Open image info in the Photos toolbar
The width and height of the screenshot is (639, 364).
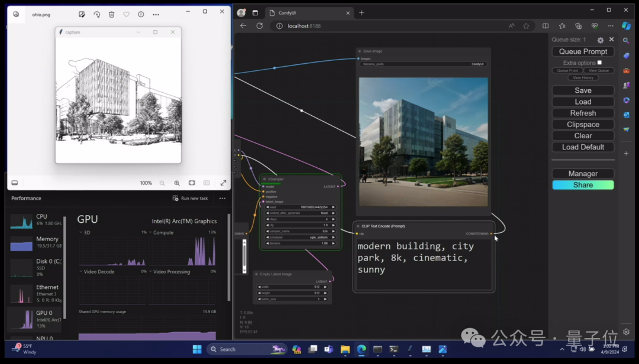tap(141, 14)
